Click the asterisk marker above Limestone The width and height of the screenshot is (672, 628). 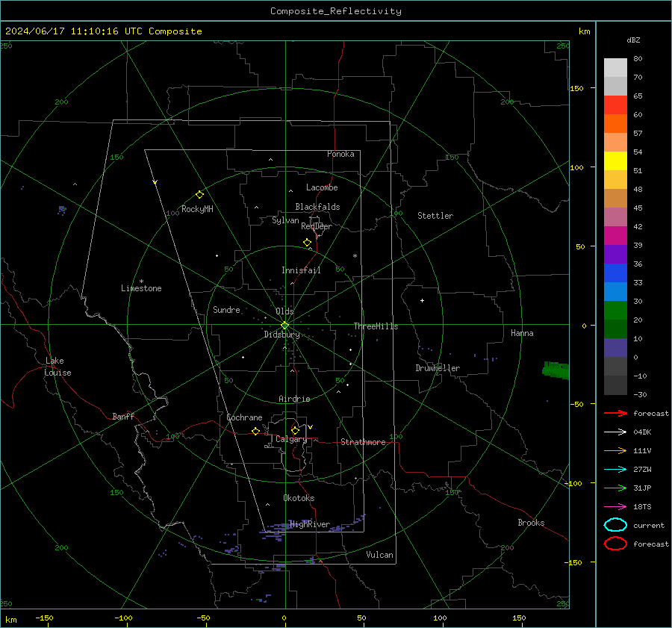pyautogui.click(x=141, y=282)
